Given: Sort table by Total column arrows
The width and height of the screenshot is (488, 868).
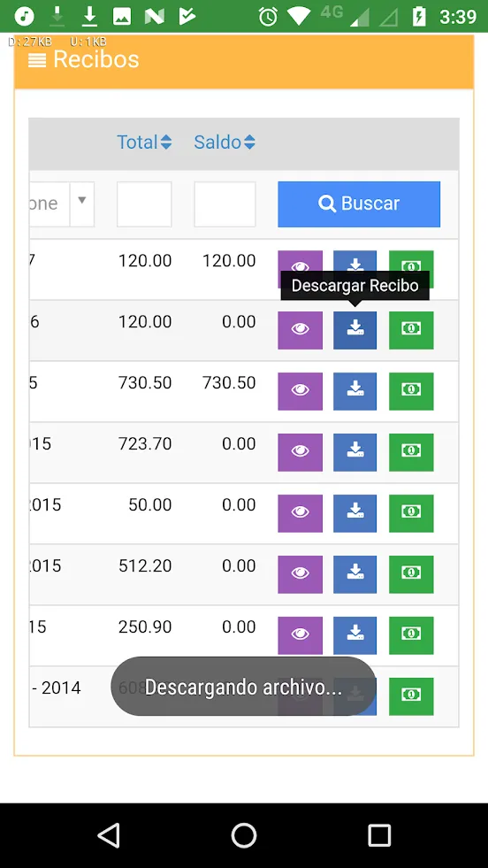Looking at the screenshot, I should (x=166, y=142).
